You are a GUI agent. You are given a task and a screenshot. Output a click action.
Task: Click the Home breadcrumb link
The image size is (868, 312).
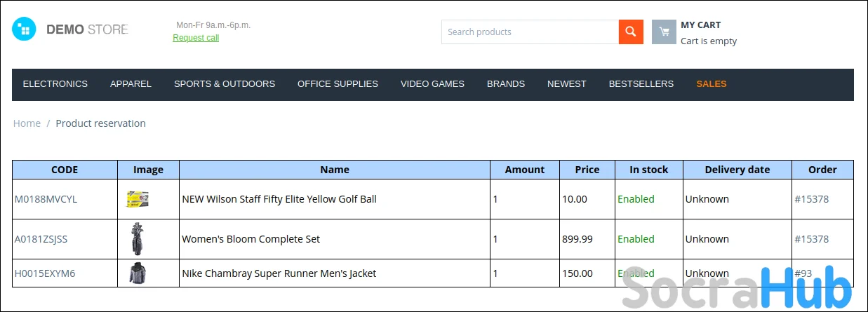27,123
